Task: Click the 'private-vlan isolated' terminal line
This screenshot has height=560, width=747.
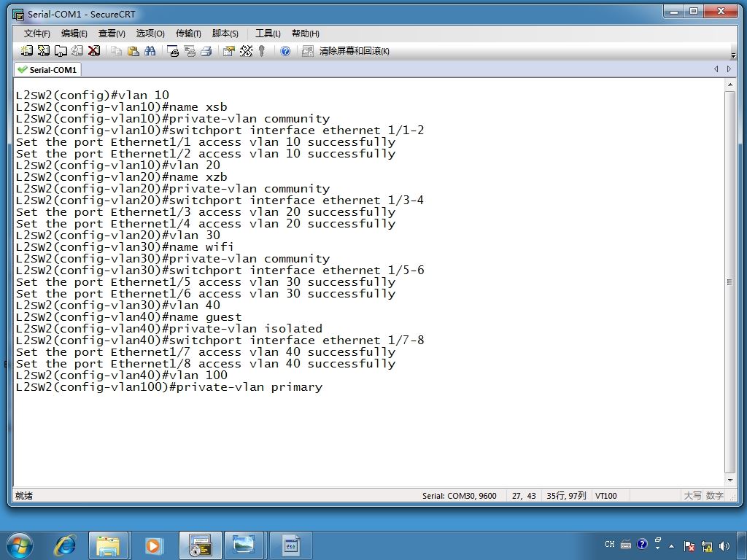Action: point(169,329)
